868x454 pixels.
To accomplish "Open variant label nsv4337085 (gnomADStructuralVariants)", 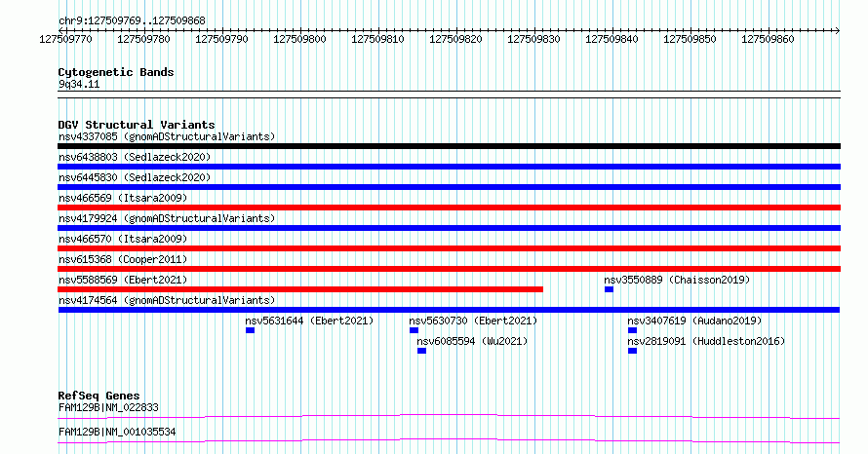I will (167, 136).
